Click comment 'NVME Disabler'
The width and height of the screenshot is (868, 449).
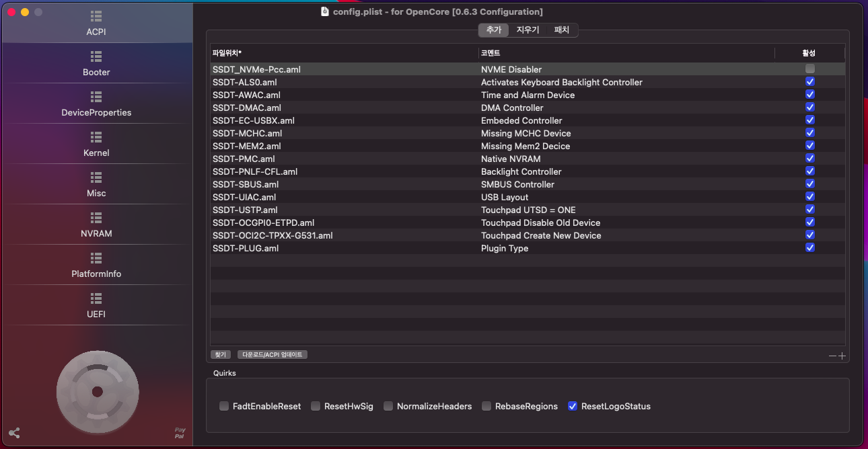click(511, 69)
